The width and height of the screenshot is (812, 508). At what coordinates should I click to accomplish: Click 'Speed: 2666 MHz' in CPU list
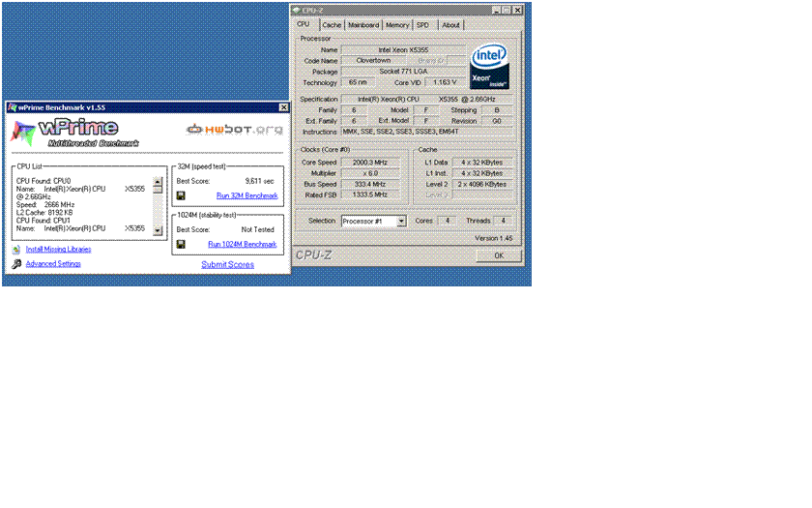(x=45, y=205)
